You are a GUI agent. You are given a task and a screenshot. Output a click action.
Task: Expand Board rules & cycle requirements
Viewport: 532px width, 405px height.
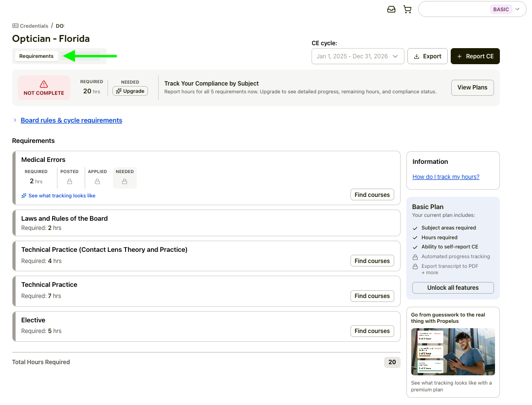[x=71, y=120]
